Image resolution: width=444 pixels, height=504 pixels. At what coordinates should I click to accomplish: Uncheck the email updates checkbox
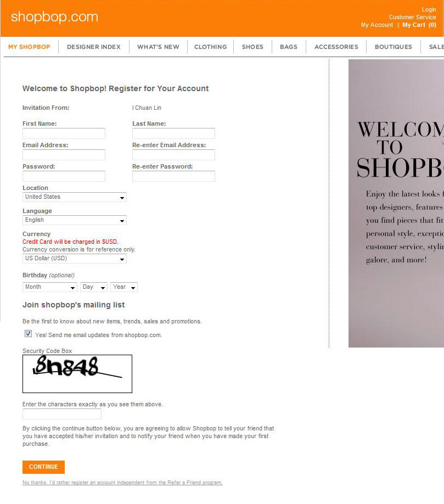(x=29, y=334)
